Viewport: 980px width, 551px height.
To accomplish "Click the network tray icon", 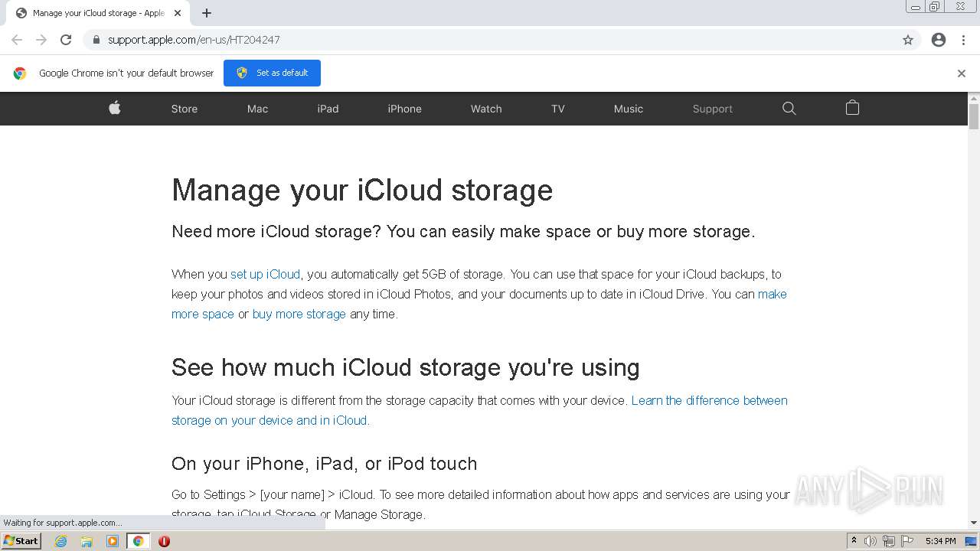I will [889, 541].
